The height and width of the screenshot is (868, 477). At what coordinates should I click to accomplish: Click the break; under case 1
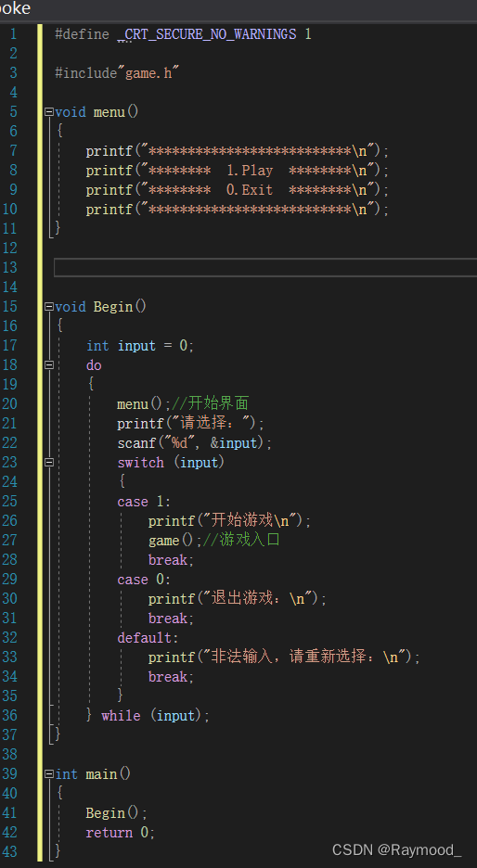[x=171, y=560]
